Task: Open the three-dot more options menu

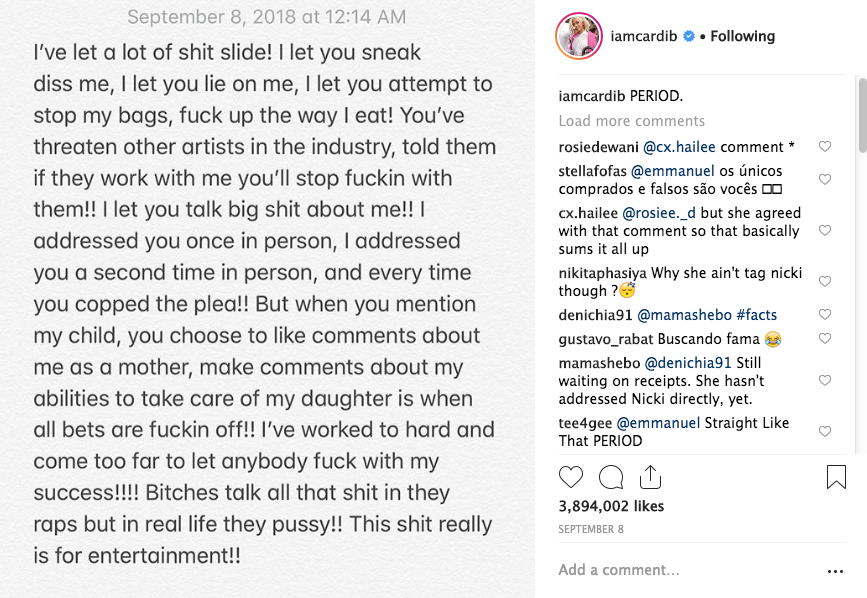Action: pyautogui.click(x=835, y=571)
